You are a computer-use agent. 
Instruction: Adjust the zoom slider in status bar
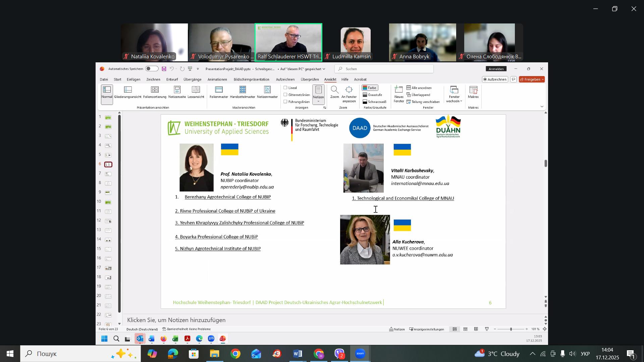(x=511, y=329)
